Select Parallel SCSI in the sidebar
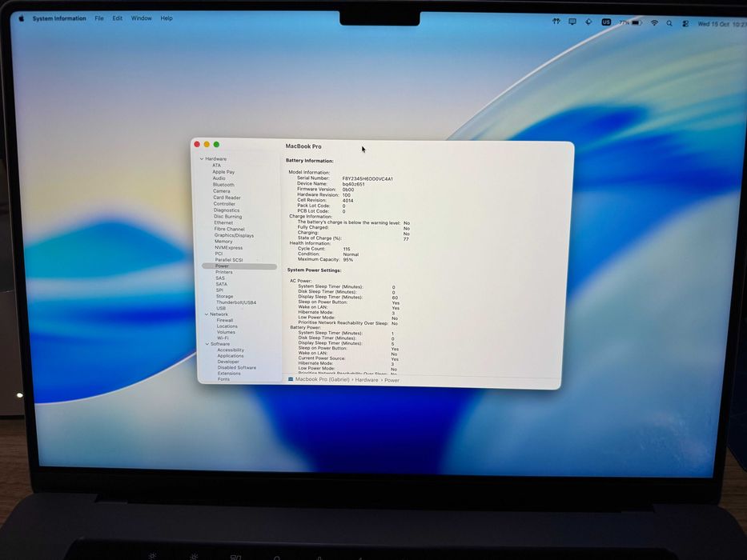The image size is (747, 560). (229, 260)
